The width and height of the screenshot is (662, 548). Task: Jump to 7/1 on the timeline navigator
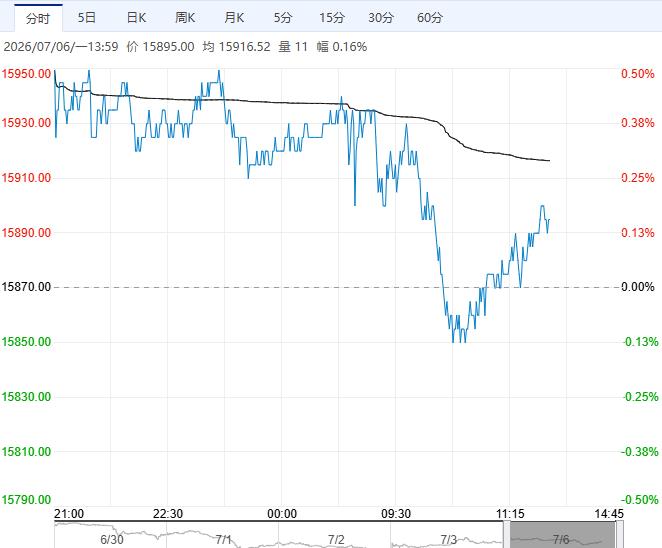[223, 539]
